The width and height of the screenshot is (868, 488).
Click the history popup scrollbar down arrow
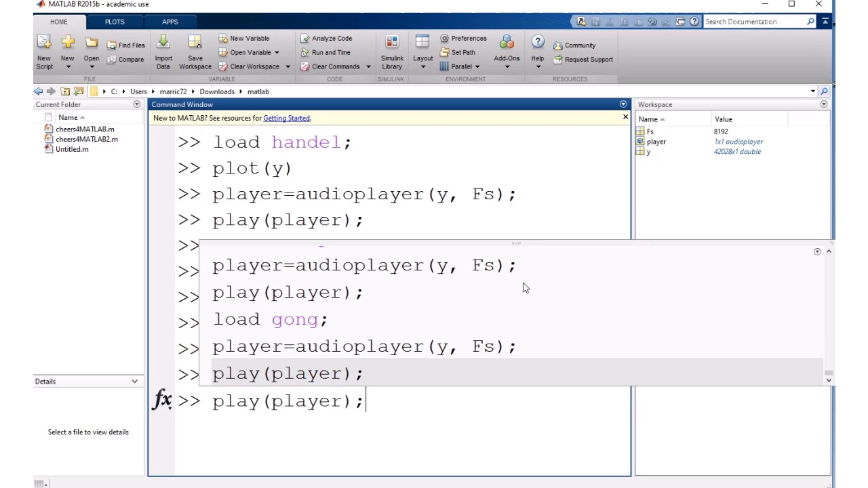pyautogui.click(x=829, y=380)
